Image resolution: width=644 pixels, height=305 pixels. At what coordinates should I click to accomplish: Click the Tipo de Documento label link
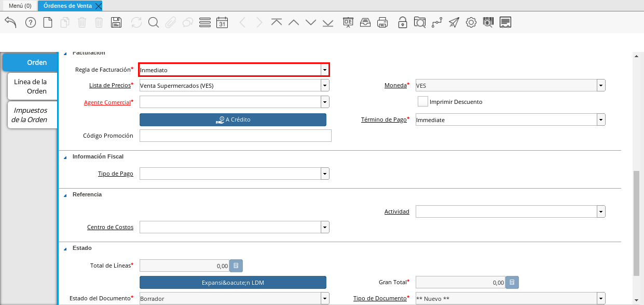tap(380, 298)
